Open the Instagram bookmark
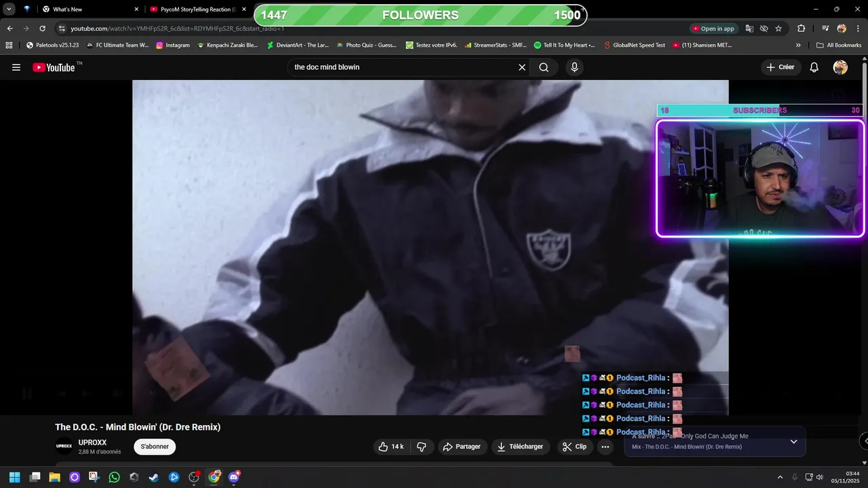 point(173,45)
